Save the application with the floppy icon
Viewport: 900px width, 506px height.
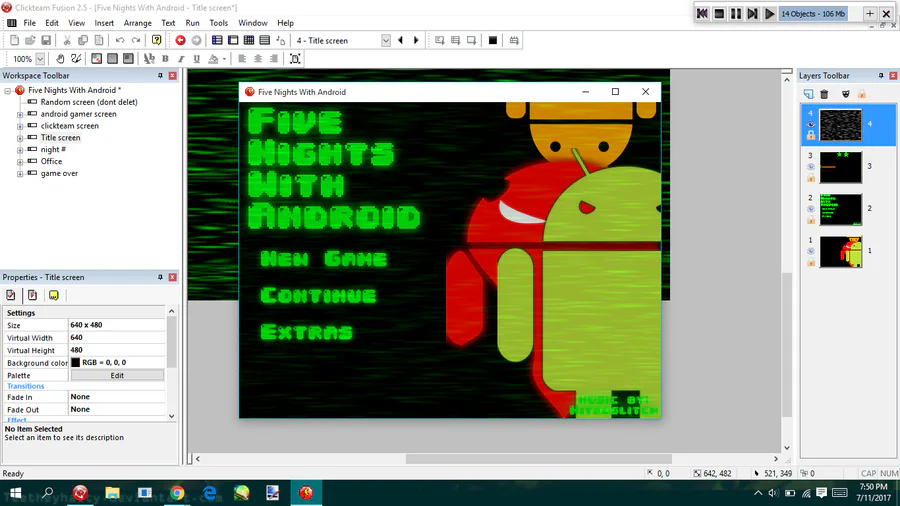click(x=46, y=40)
